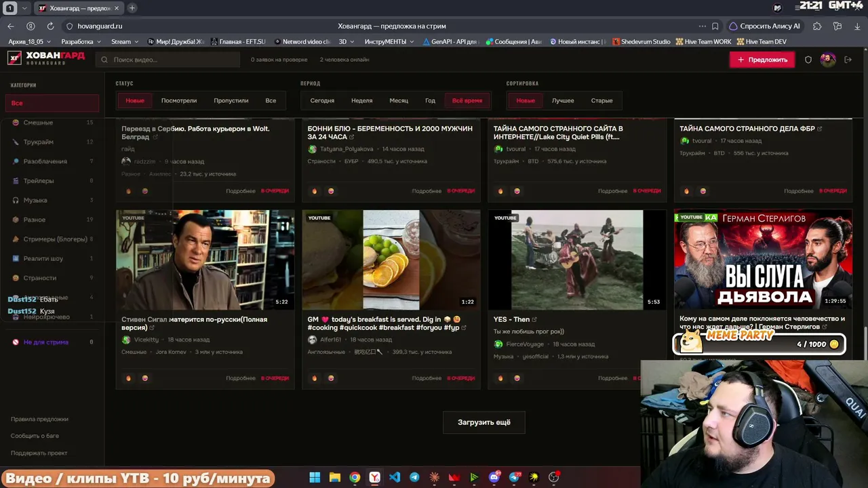Viewport: 868px width, 488px height.
Task: Open browser downloads icon
Action: click(858, 26)
